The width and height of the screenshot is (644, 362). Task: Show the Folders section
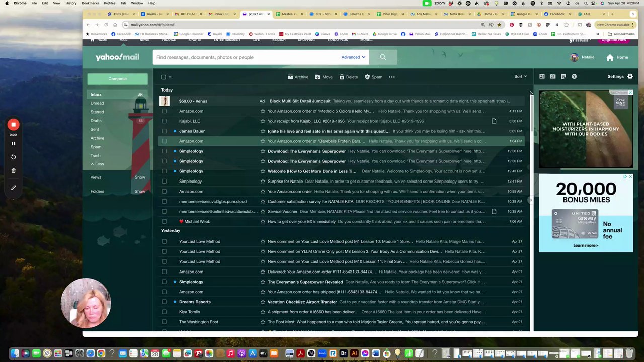[140, 191]
